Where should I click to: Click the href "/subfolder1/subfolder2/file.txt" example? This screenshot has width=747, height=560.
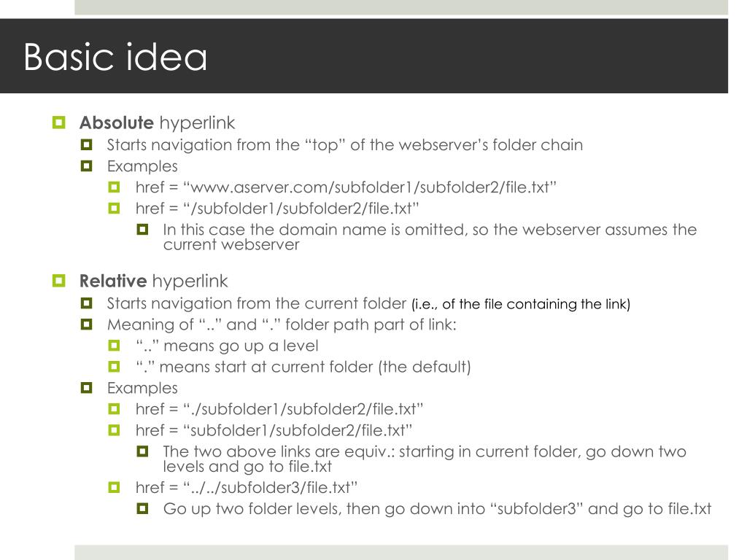(277, 208)
